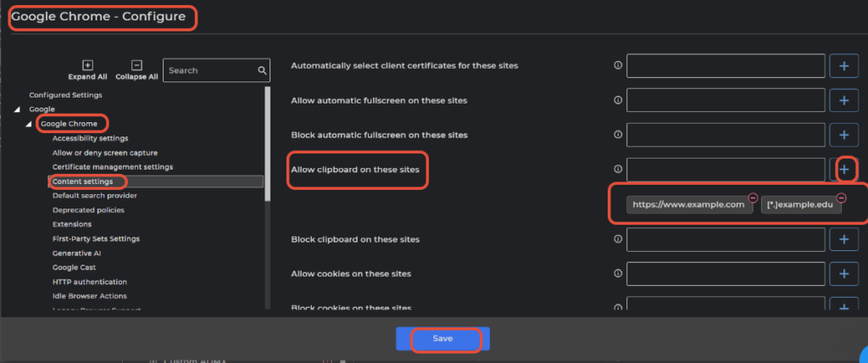Click plus button for Block clipboard sites
Screen dimensions: 868x363
pyautogui.click(x=843, y=240)
